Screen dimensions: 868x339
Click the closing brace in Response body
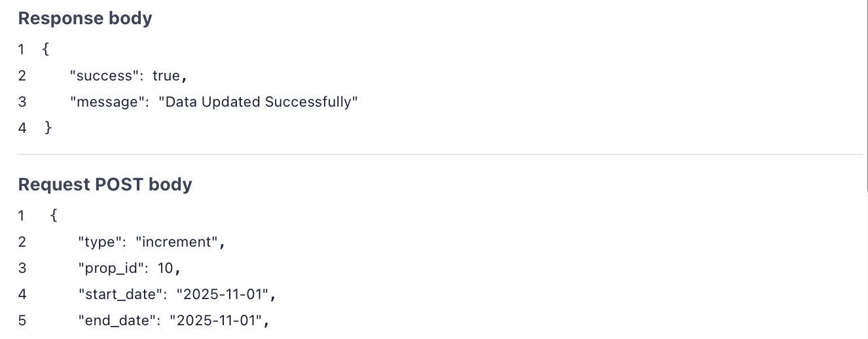coord(48,128)
